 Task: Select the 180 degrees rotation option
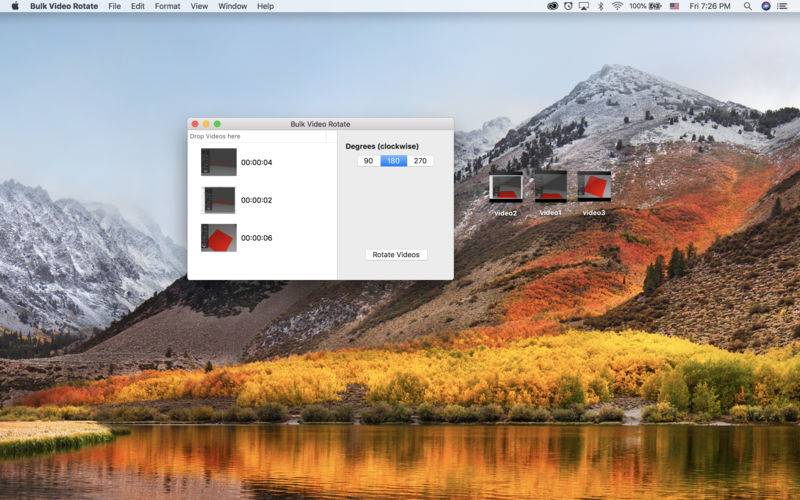(394, 161)
